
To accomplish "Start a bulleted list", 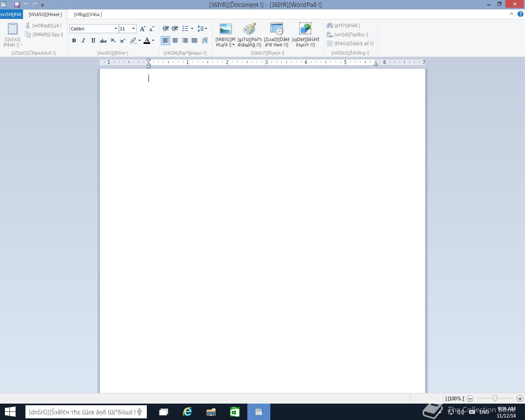I will pos(185,29).
